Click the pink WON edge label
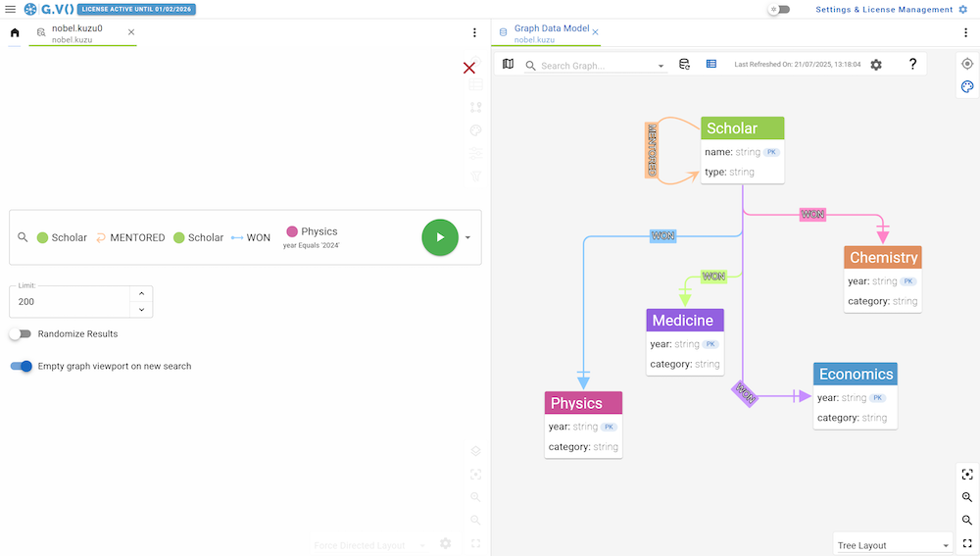The height and width of the screenshot is (556, 980). [x=812, y=215]
